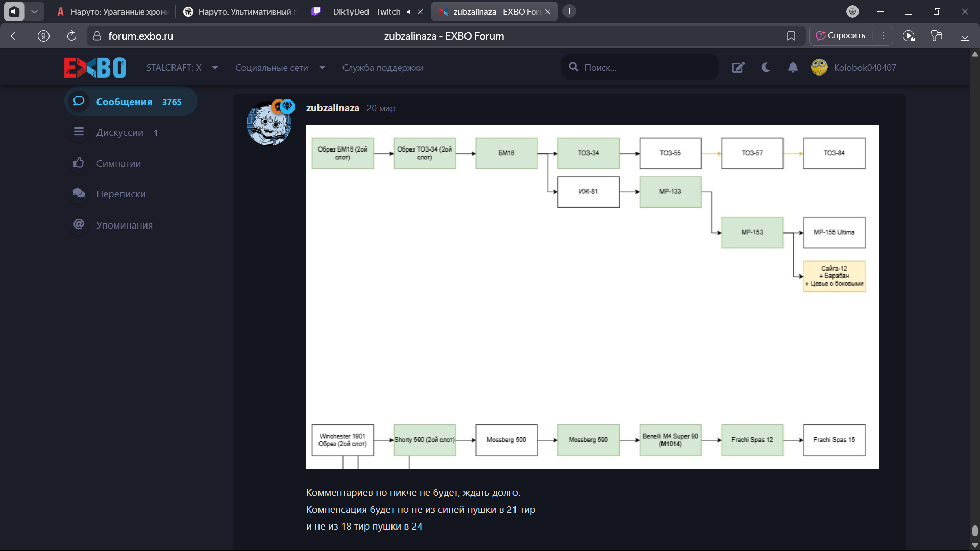This screenshot has width=980, height=551.
Task: Click the zubzalinaza username link
Action: pos(332,108)
